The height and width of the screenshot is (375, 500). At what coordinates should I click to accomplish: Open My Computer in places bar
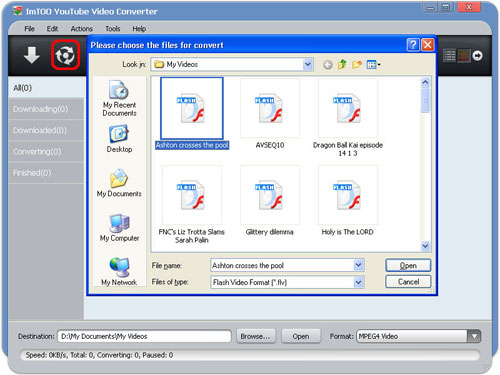click(119, 228)
